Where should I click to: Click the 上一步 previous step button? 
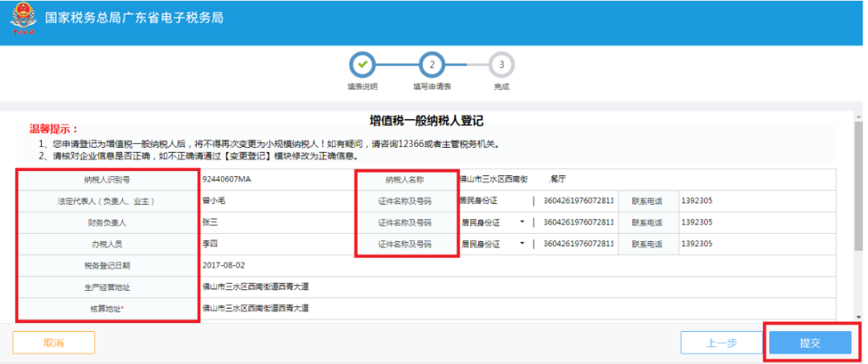tap(722, 343)
